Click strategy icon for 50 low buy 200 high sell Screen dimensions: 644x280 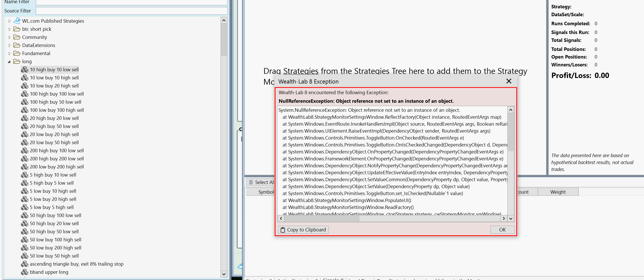25,248
